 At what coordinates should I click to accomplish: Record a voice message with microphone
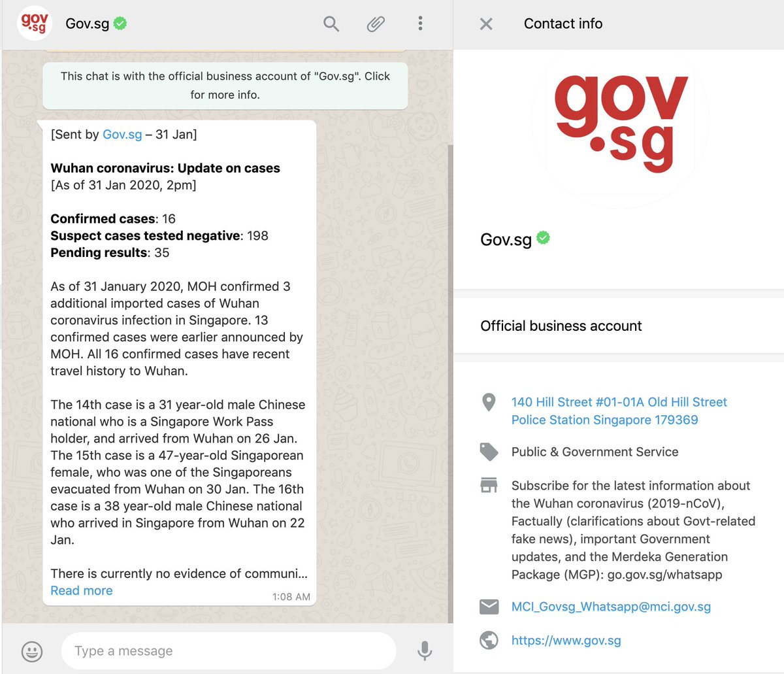pos(425,651)
